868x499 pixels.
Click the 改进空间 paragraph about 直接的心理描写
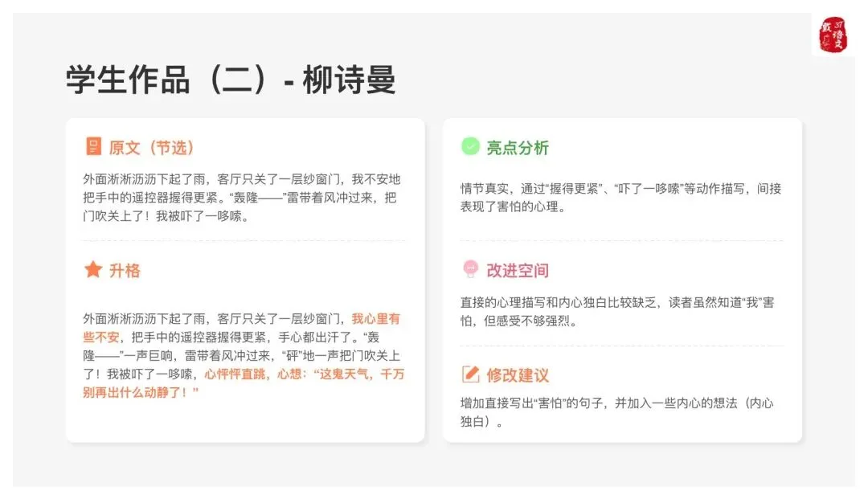616,311
